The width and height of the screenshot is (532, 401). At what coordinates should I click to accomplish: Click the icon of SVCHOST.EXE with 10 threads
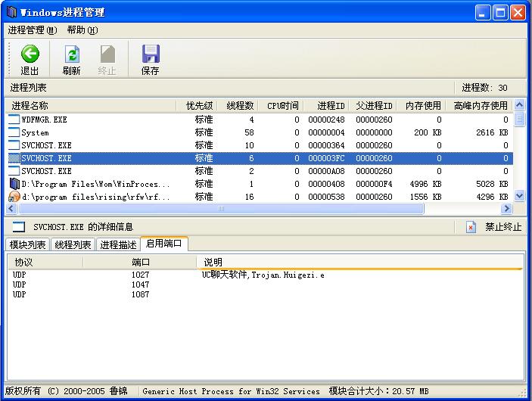14,145
